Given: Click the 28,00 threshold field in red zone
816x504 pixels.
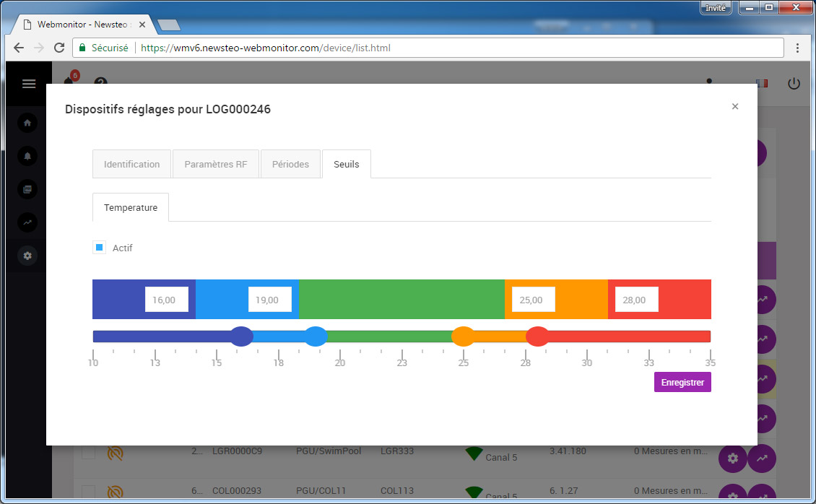Looking at the screenshot, I should (636, 300).
